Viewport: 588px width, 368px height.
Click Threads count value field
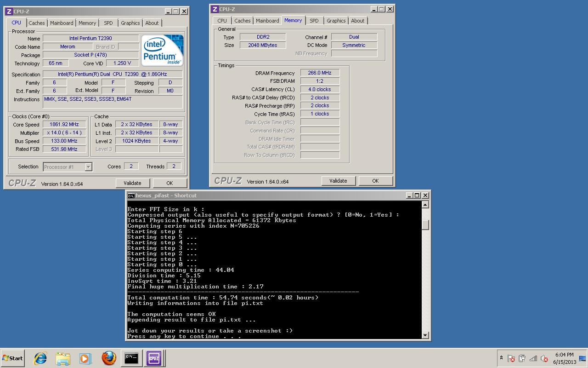click(x=174, y=166)
